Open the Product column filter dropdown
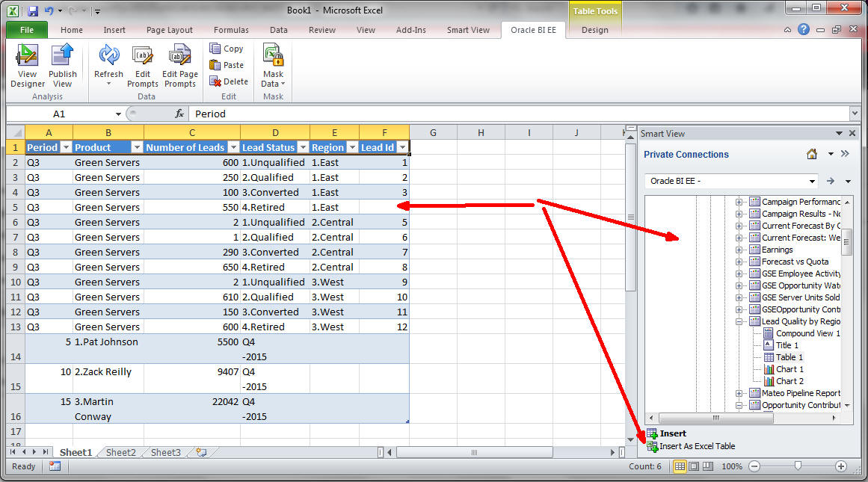Image resolution: width=868 pixels, height=482 pixels. (137, 147)
